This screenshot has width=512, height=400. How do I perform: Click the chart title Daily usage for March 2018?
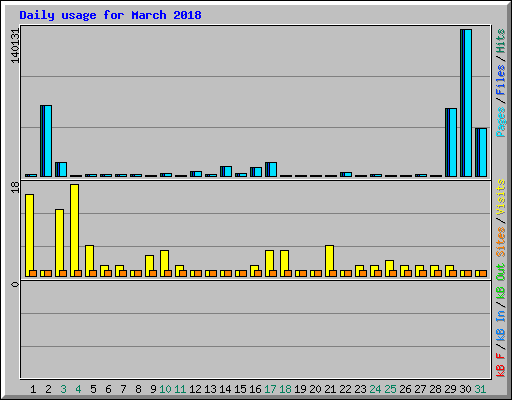(x=110, y=15)
